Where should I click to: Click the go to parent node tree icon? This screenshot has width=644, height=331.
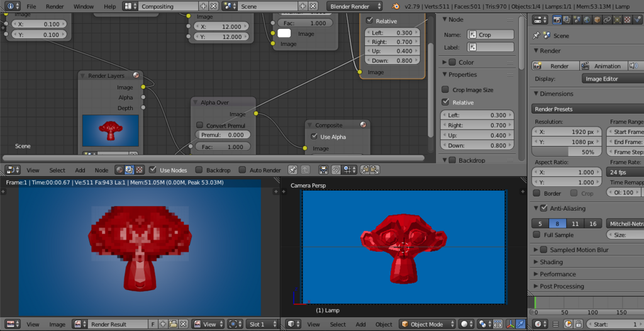click(x=305, y=170)
